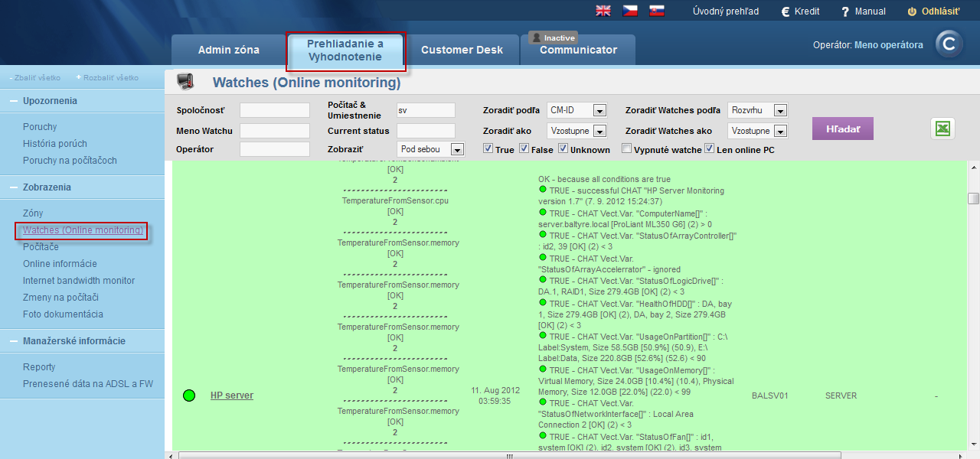Toggle the True checkbox

[488, 149]
